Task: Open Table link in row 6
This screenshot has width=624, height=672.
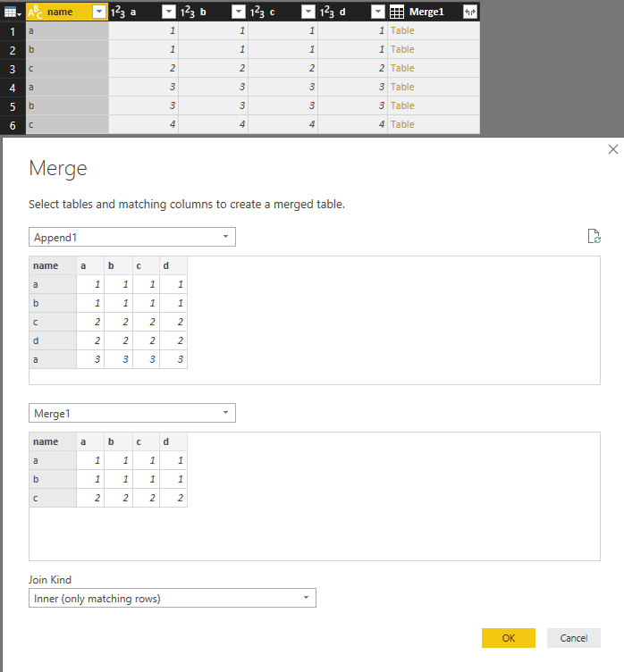Action: point(402,125)
